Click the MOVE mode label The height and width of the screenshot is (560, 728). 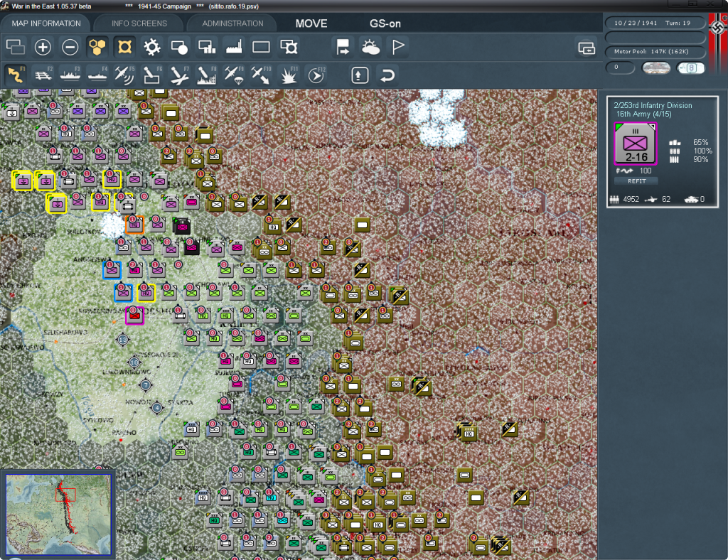click(311, 23)
